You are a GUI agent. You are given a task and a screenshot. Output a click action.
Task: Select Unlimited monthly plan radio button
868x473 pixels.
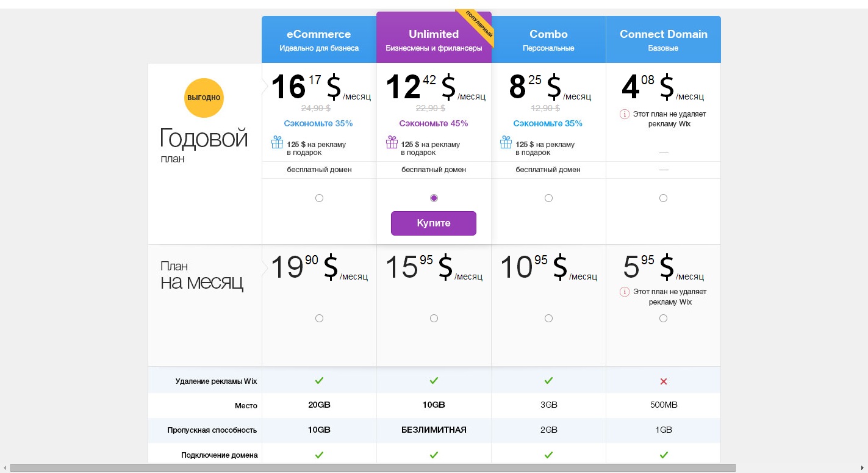coord(434,318)
